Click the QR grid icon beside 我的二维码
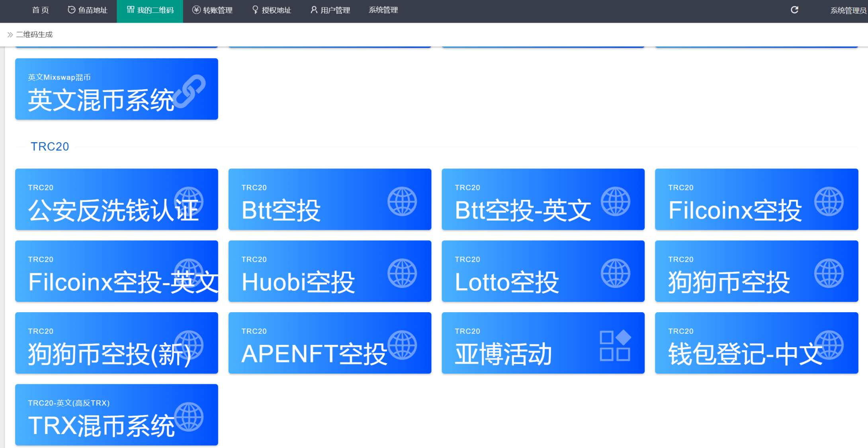The width and height of the screenshot is (868, 448). coord(130,10)
